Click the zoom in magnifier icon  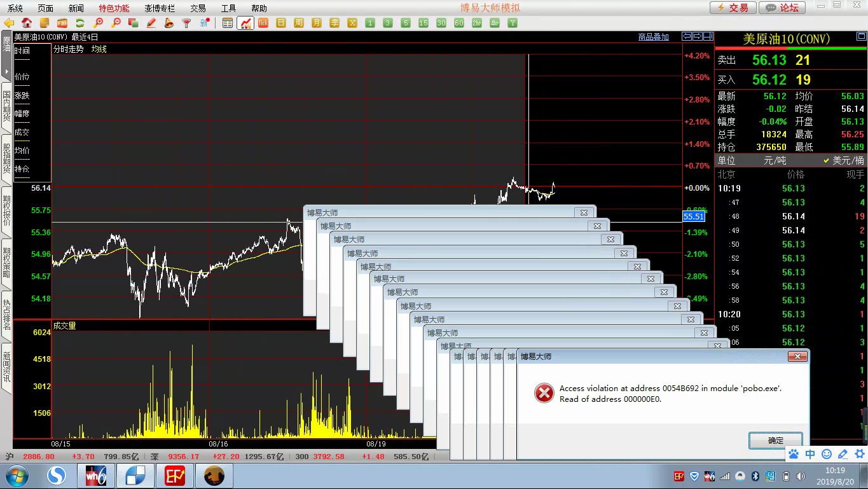98,23
